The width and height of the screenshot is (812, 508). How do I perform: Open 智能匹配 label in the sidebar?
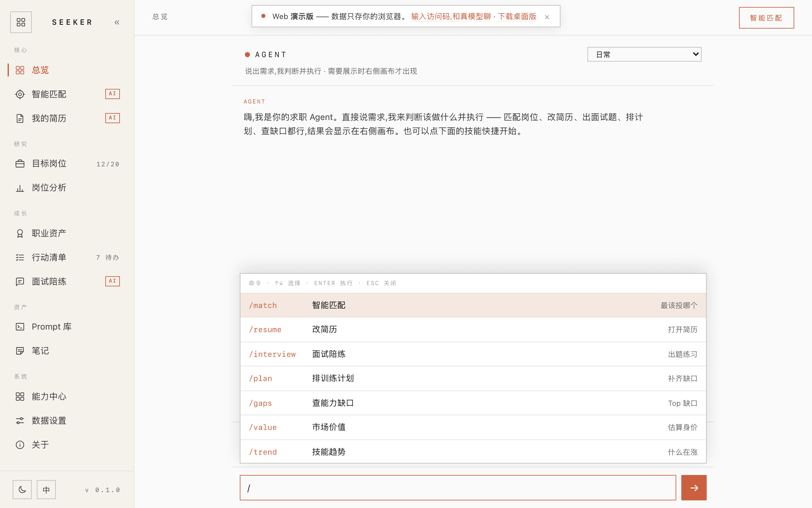(x=49, y=94)
